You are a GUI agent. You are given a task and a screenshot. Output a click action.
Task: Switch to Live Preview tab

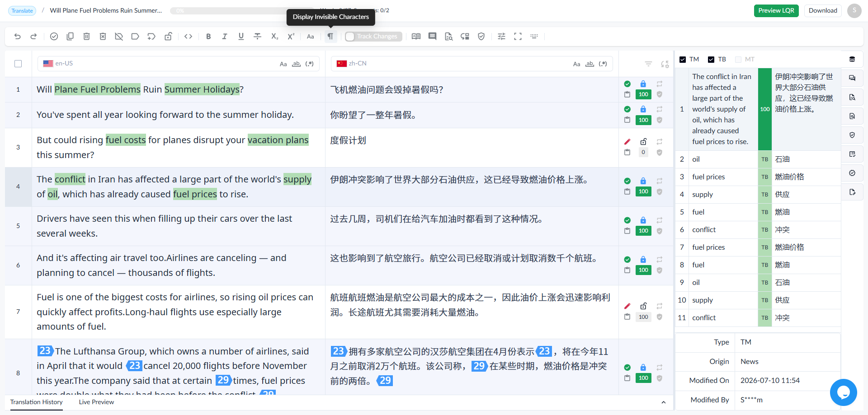pyautogui.click(x=96, y=402)
